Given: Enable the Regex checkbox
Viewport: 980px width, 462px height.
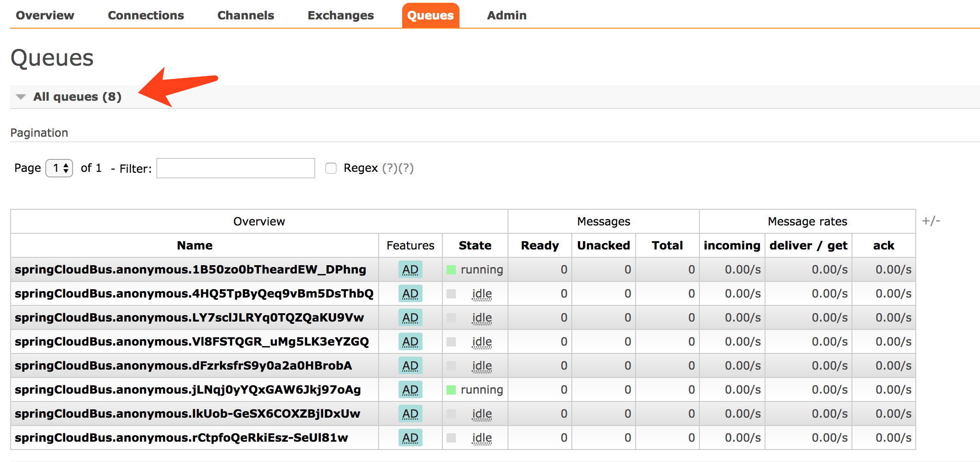Looking at the screenshot, I should point(331,168).
